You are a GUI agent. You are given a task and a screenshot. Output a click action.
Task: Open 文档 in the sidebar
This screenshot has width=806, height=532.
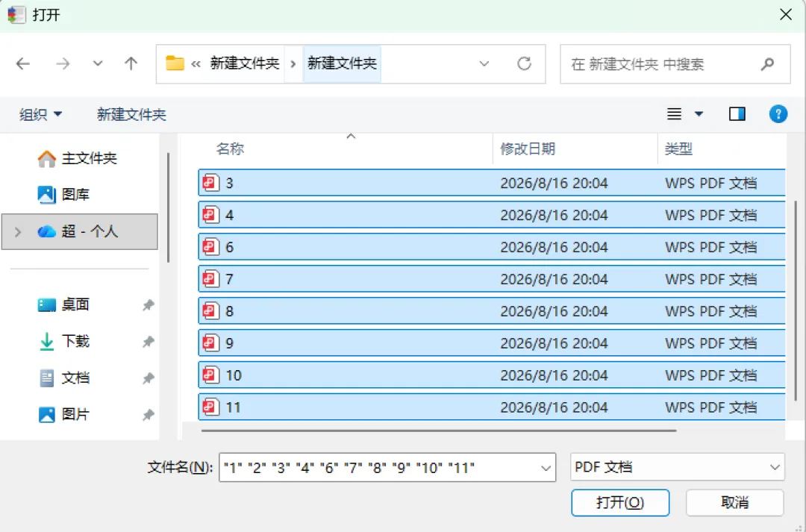pyautogui.click(x=63, y=378)
